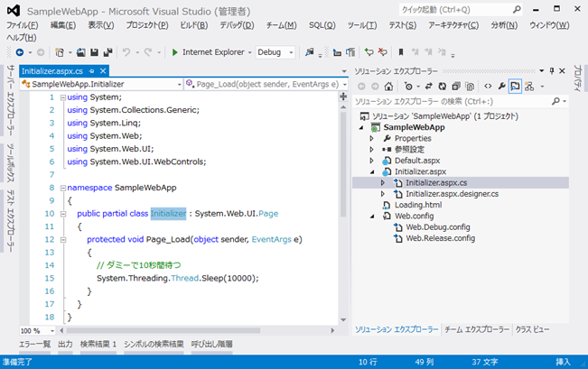This screenshot has height=369, width=588.
Task: Open the ファイル(F) menu
Action: pos(22,25)
